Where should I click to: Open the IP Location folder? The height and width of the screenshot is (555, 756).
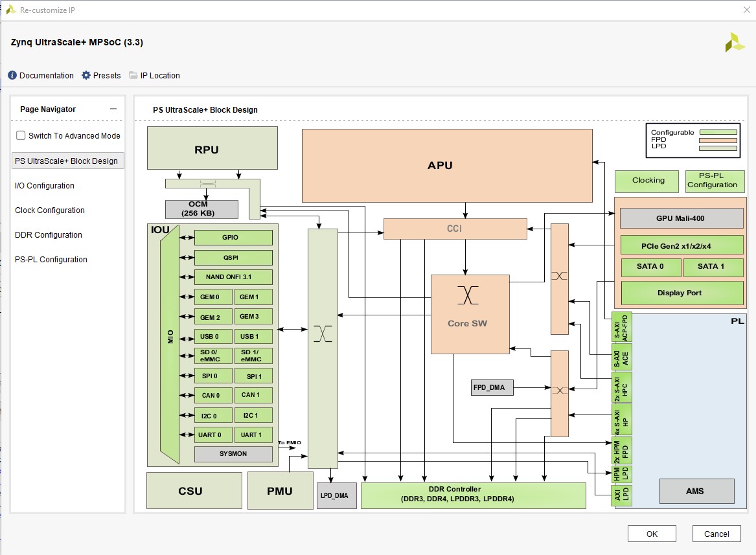(155, 75)
